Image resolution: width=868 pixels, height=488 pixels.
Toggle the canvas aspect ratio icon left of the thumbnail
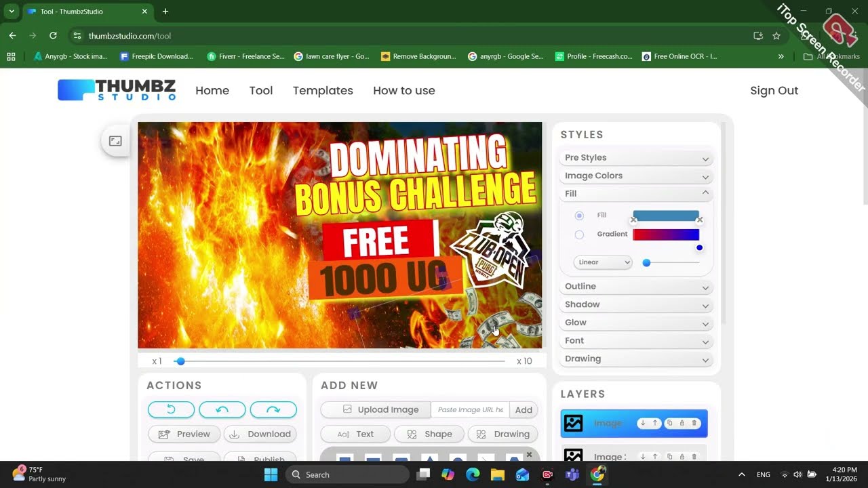[115, 141]
